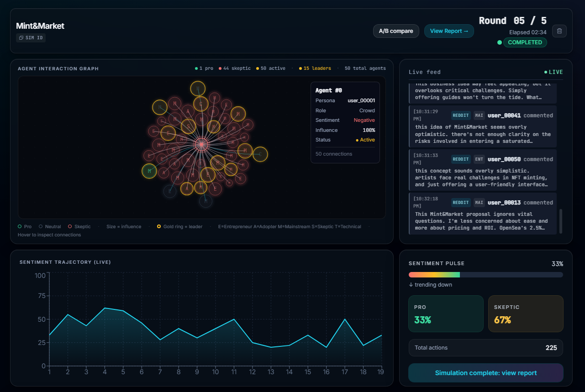Image resolution: width=585 pixels, height=392 pixels.
Task: Select the green pro agent node
Action: tap(149, 171)
